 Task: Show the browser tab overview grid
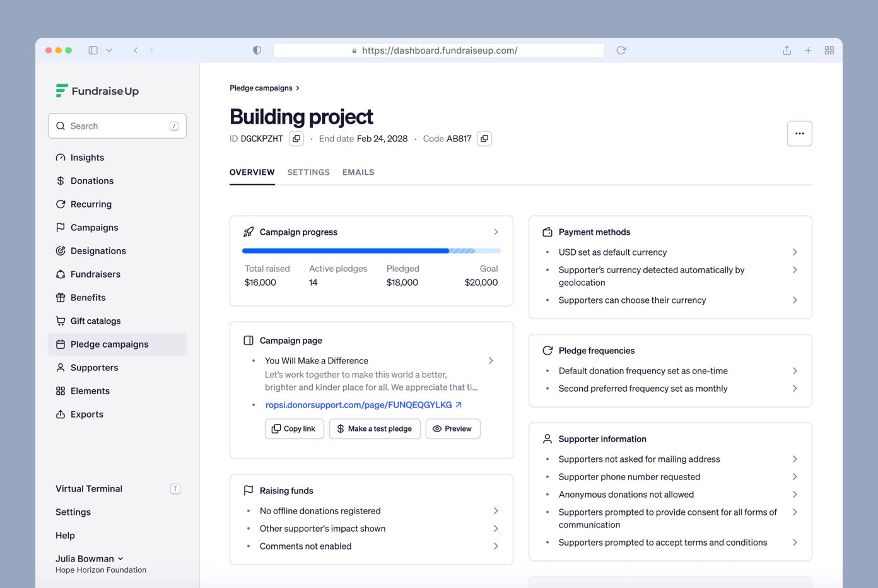[x=829, y=50]
